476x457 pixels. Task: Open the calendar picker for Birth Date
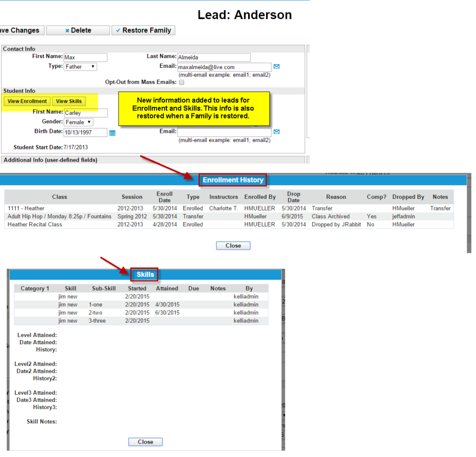coord(112,132)
